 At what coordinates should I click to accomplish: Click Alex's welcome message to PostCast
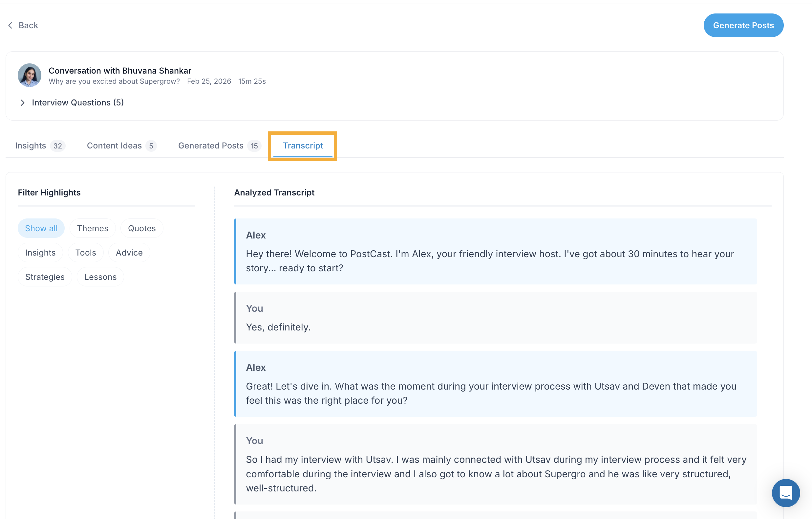click(495, 251)
